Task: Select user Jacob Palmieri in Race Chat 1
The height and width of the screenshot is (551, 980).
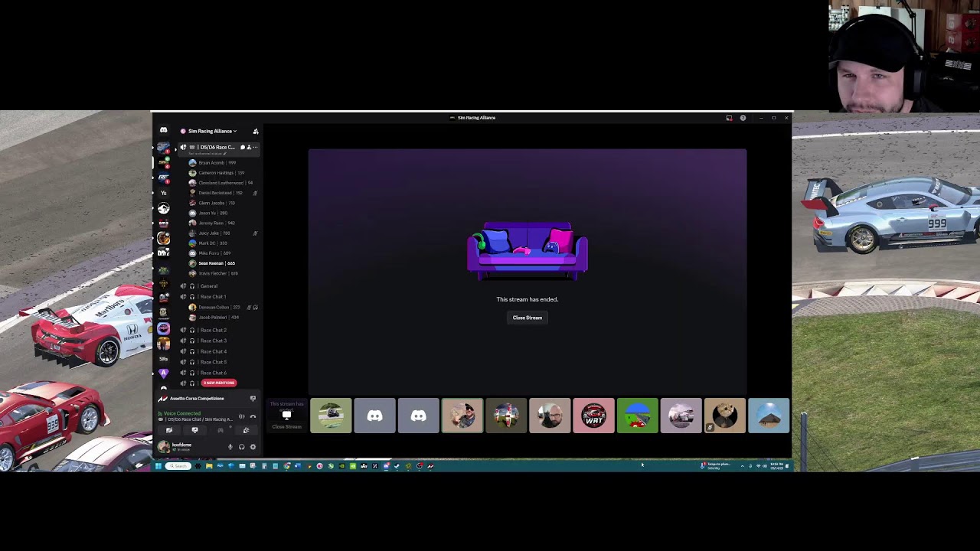Action: 218,317
